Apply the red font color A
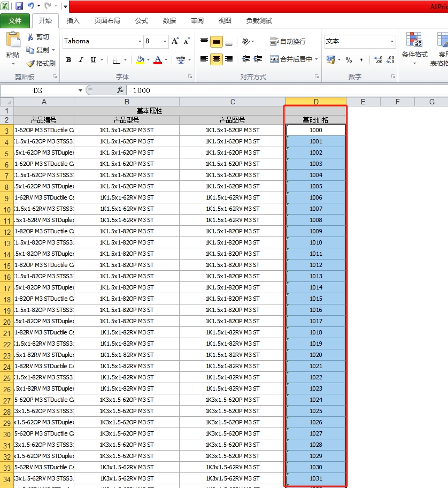 pyautogui.click(x=158, y=60)
